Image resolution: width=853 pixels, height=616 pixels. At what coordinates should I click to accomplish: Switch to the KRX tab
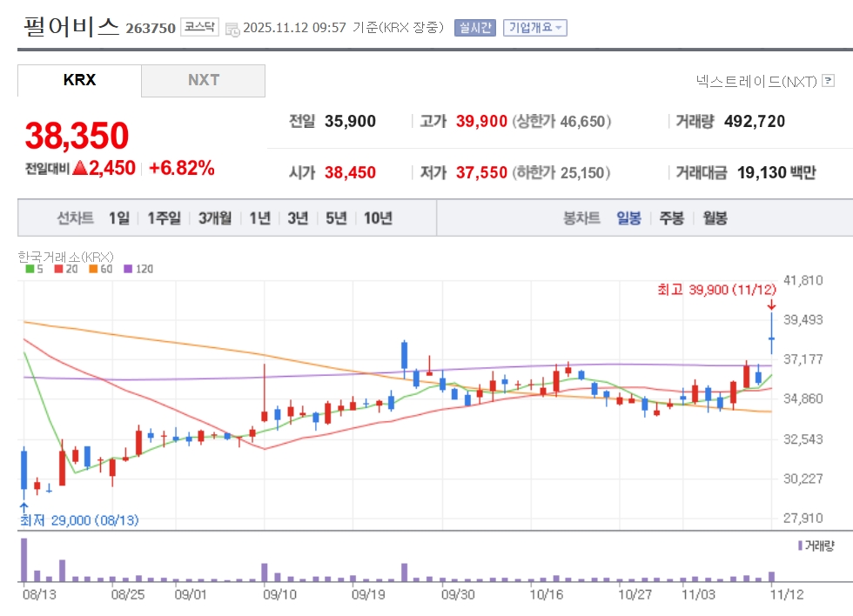[79, 80]
